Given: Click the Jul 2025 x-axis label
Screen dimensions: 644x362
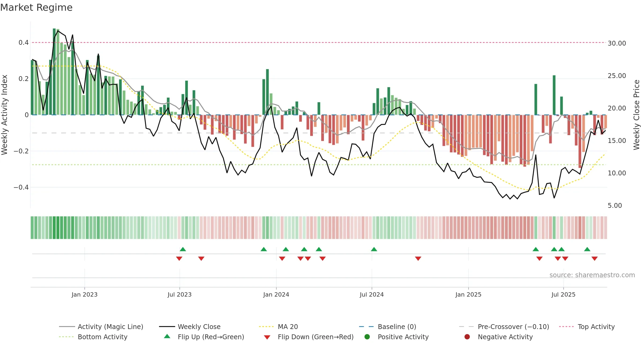Looking at the screenshot, I should 563,294.
